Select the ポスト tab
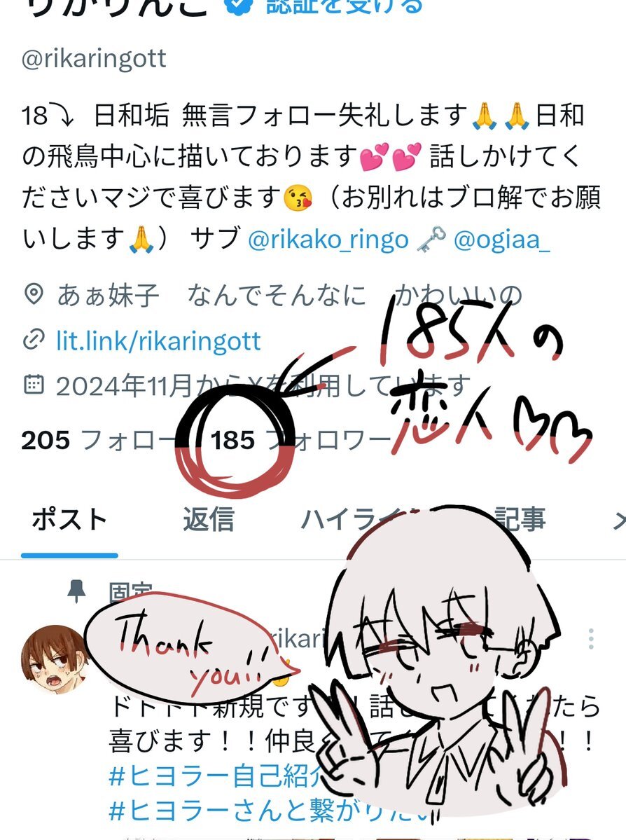The width and height of the screenshot is (626, 840). [69, 520]
